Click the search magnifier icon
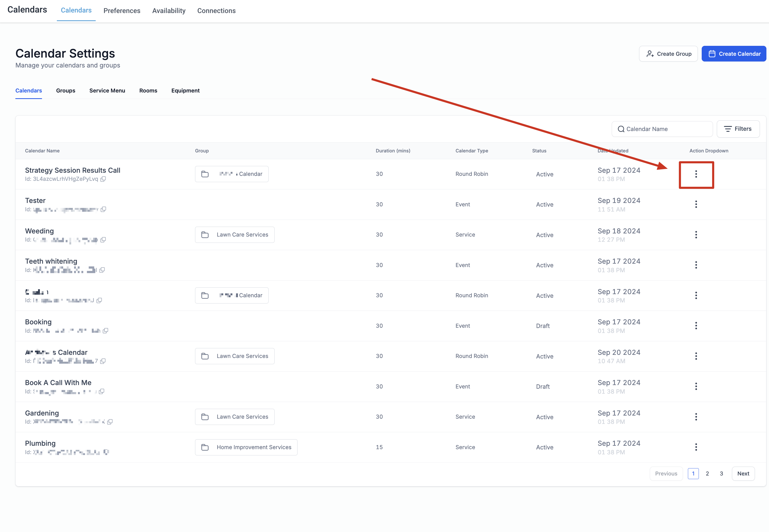The width and height of the screenshot is (769, 532). [x=621, y=129]
